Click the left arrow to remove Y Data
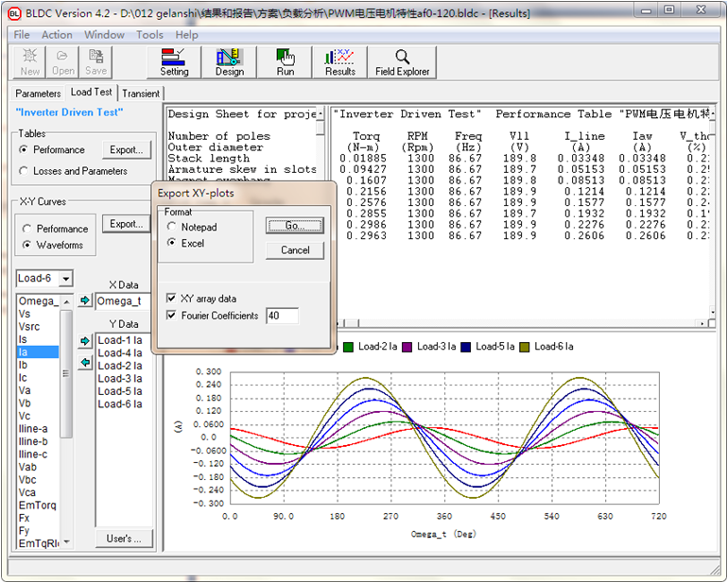 click(x=85, y=362)
